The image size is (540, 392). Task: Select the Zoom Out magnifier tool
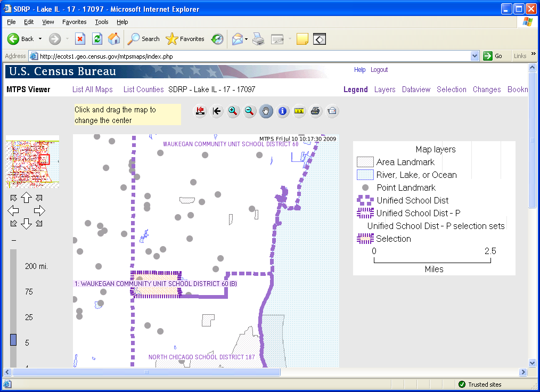249,111
